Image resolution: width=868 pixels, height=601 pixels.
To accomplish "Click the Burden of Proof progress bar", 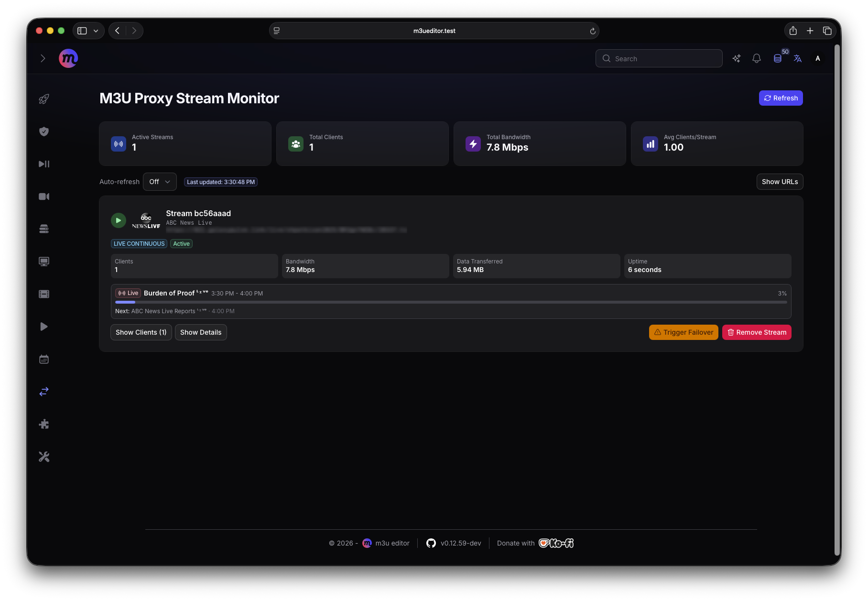I will point(451,302).
